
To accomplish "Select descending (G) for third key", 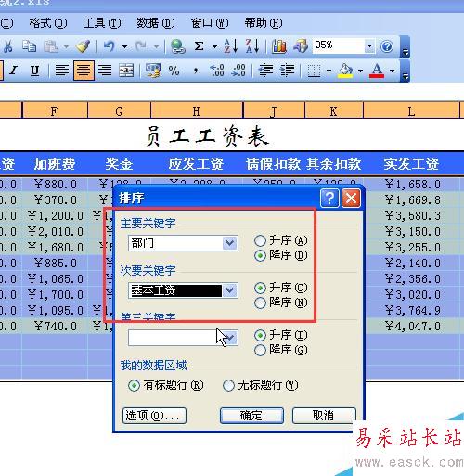I will [260, 350].
